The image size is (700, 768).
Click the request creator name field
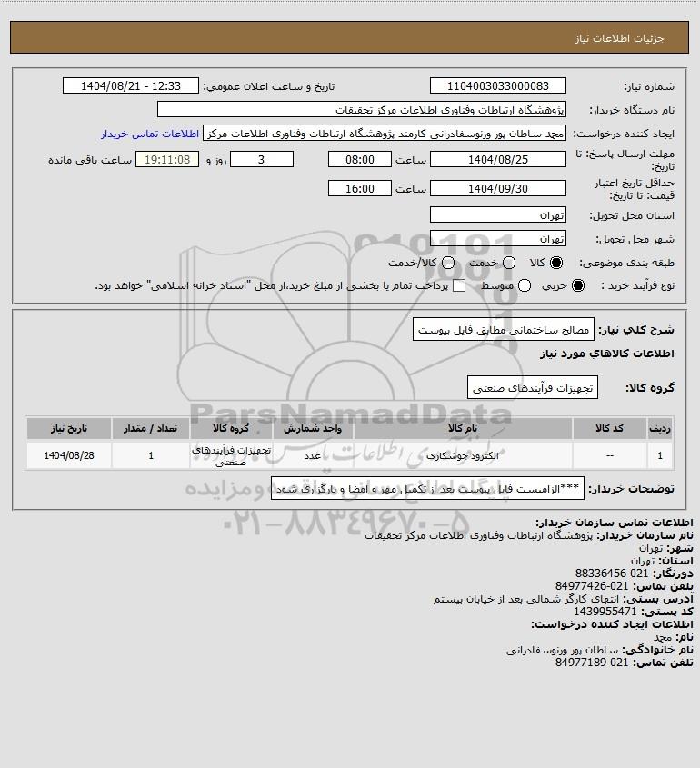tap(385, 134)
